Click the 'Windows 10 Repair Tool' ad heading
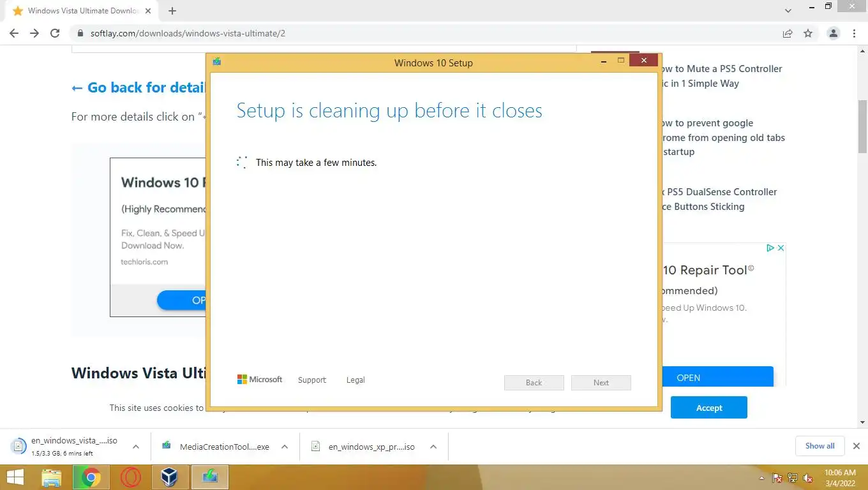Screen dimensions: 868x490 [708, 270]
